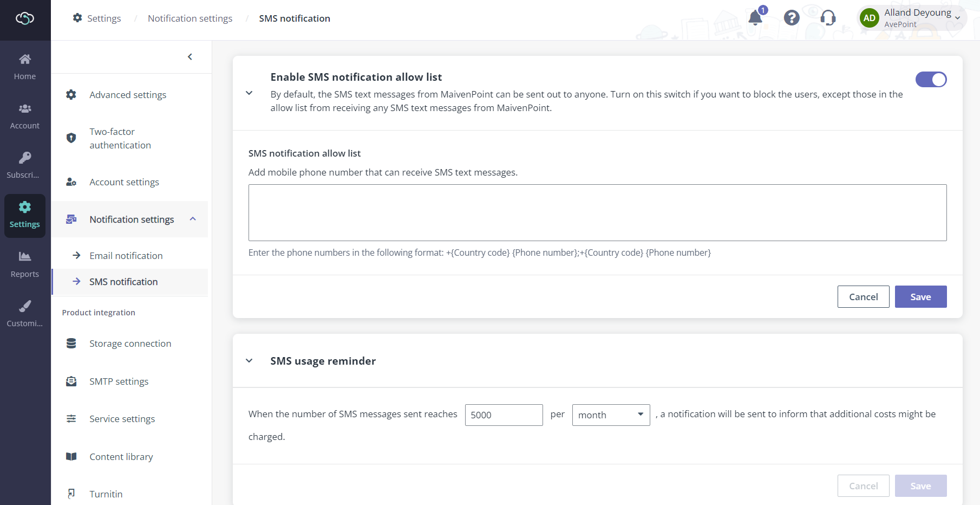Viewport: 980px width, 505px height.
Task: Click the SMS notification breadcrumb text
Action: 295,18
